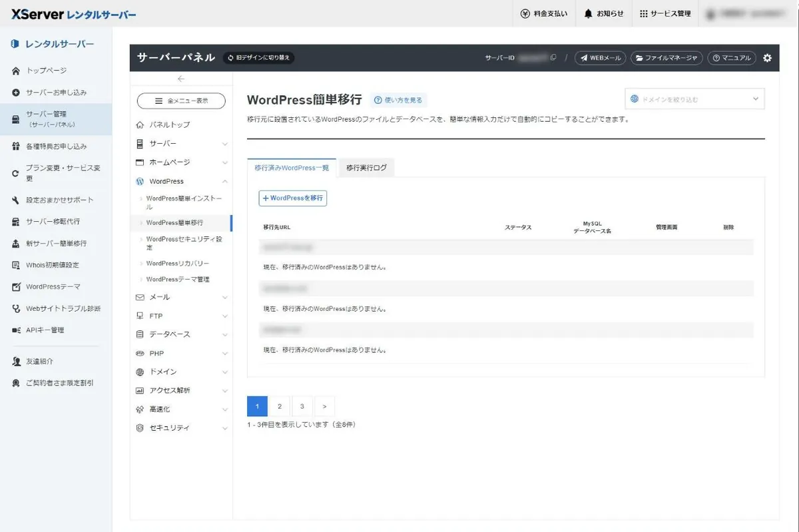
Task: Switch to 移行実行ログ tab
Action: click(x=366, y=168)
